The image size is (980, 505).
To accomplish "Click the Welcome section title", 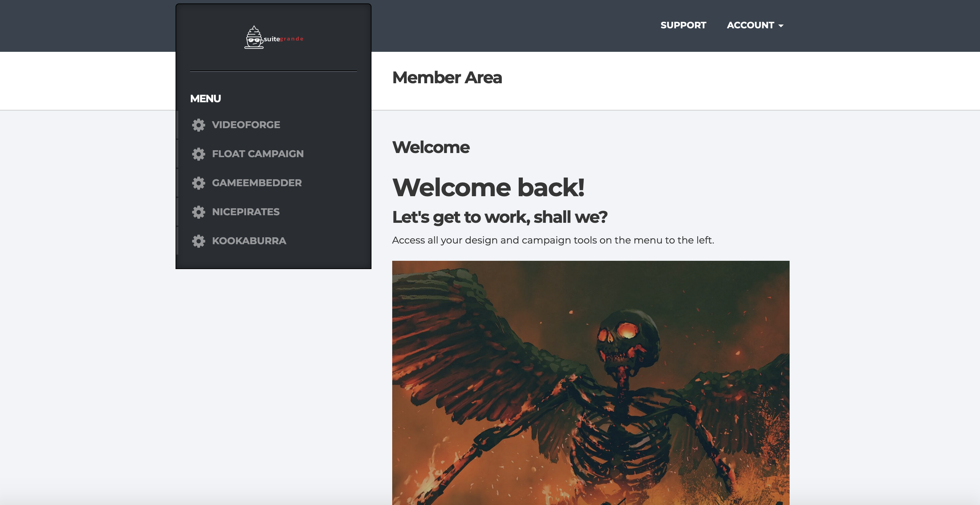I will pyautogui.click(x=431, y=147).
